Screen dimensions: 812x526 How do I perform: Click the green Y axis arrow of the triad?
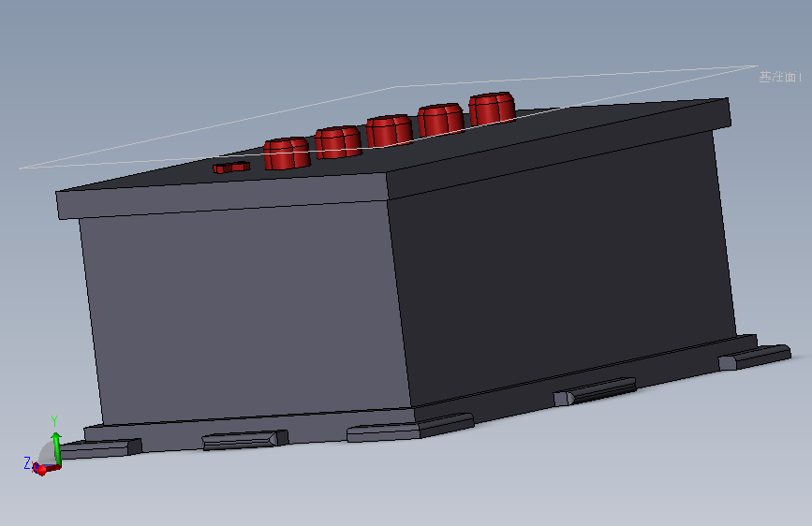point(56,447)
